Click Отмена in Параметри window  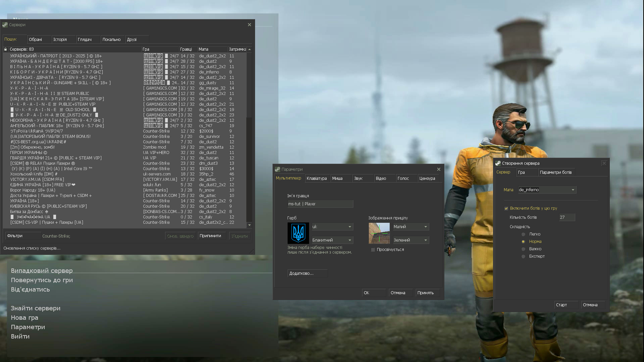[401, 293]
